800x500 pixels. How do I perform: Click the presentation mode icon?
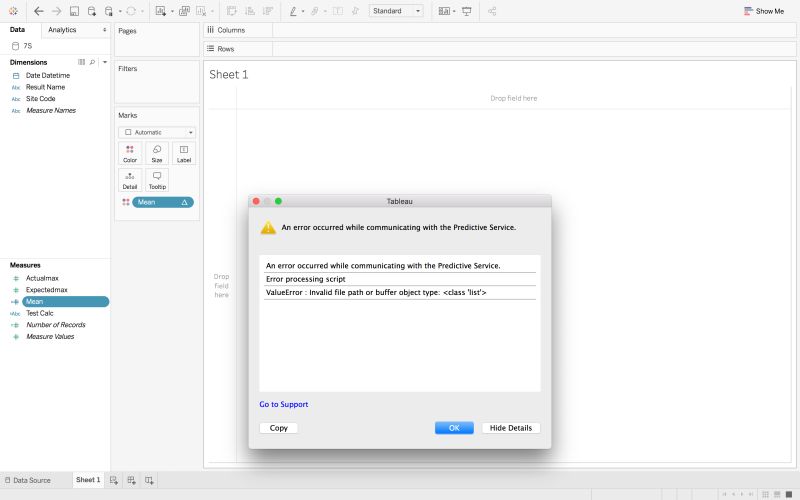(466, 11)
